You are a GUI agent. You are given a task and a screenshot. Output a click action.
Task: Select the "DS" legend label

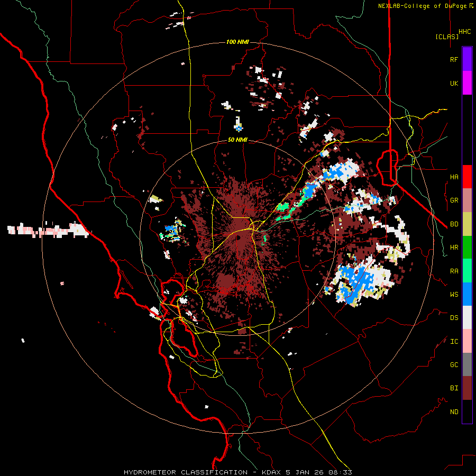454,317
